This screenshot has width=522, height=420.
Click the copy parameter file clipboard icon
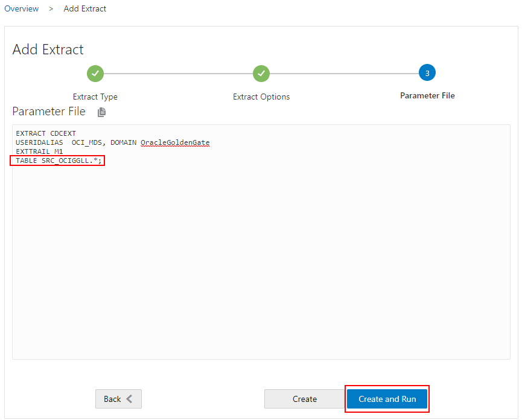pyautogui.click(x=101, y=112)
